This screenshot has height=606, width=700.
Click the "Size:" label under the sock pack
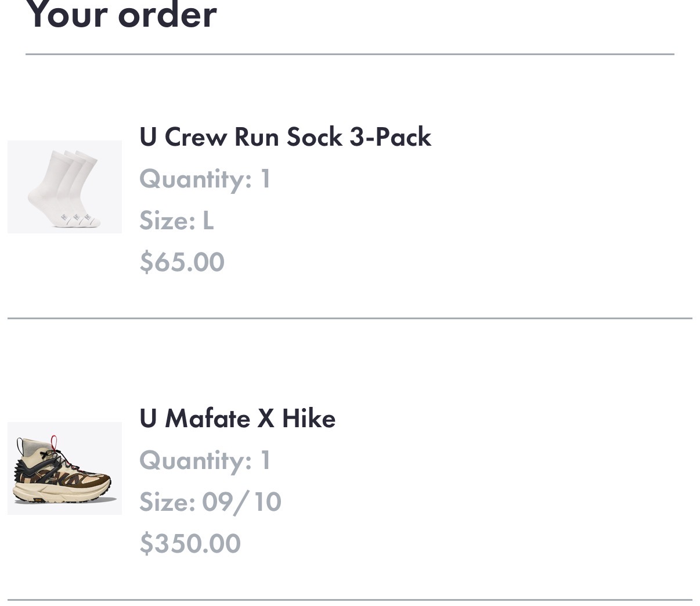(x=167, y=221)
